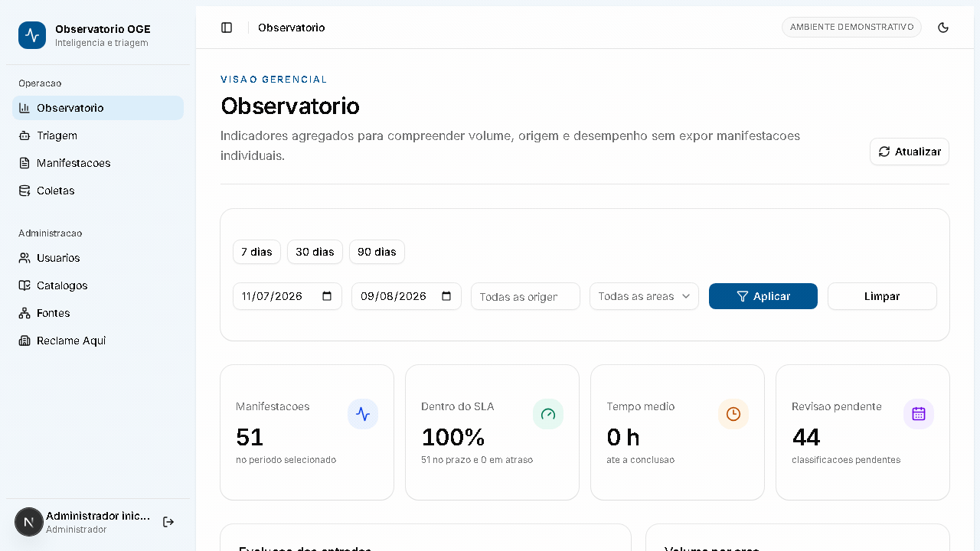Image resolution: width=980 pixels, height=551 pixels.
Task: Click the AMBIENTE DEMONSTRATIVO badge
Action: pos(851,27)
